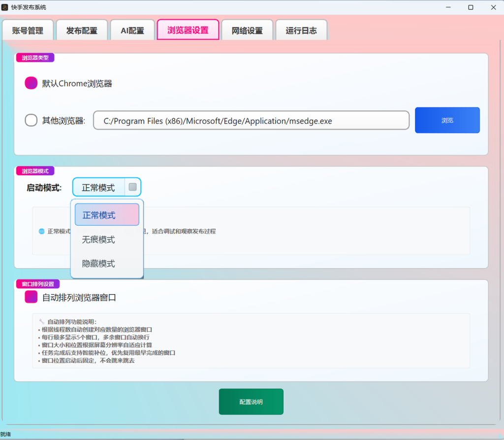Viewport: 504px width, 440px height.
Task: Maximize the 快手发布系统 window
Action: tap(471, 7)
